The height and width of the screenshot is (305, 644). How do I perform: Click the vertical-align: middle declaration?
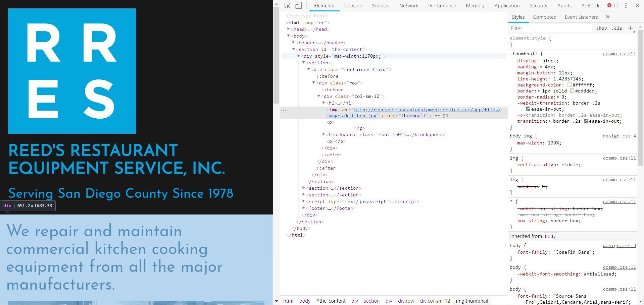549,165
